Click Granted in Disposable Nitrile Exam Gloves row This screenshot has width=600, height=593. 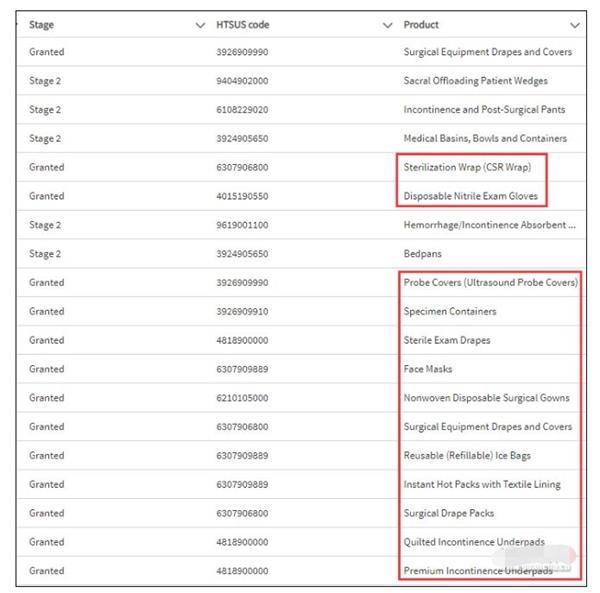point(47,196)
